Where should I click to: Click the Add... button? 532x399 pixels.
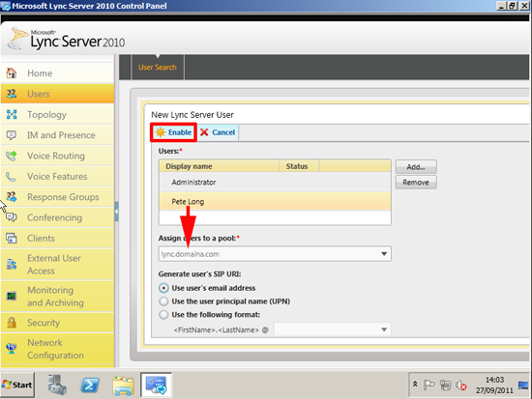[416, 167]
